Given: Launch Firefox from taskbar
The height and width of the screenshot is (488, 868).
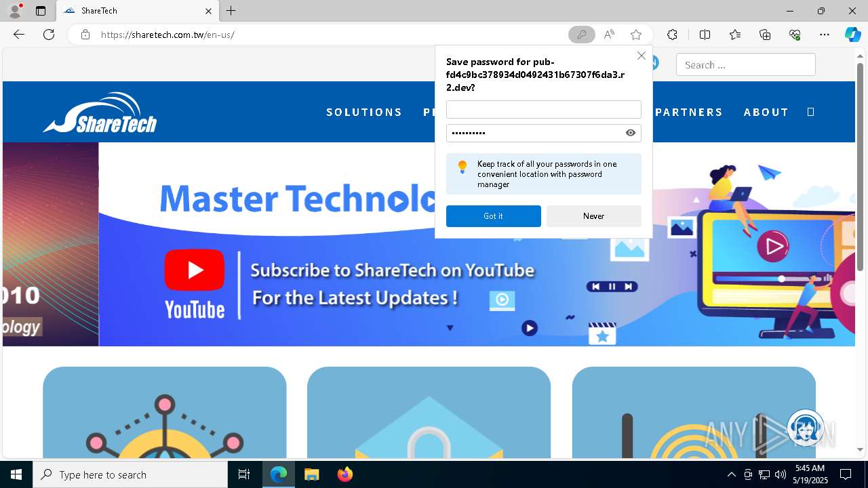Looking at the screenshot, I should (344, 474).
